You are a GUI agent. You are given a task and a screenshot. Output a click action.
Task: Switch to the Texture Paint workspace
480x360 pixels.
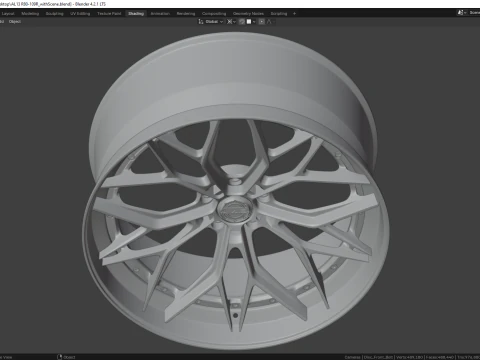pos(109,14)
